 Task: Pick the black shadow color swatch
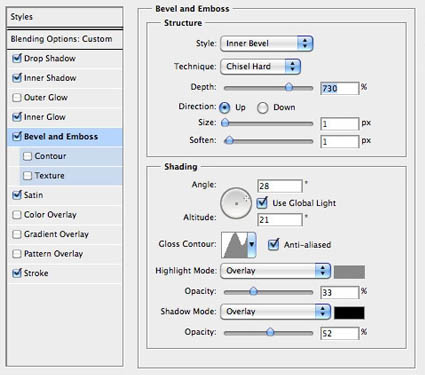coord(349,313)
